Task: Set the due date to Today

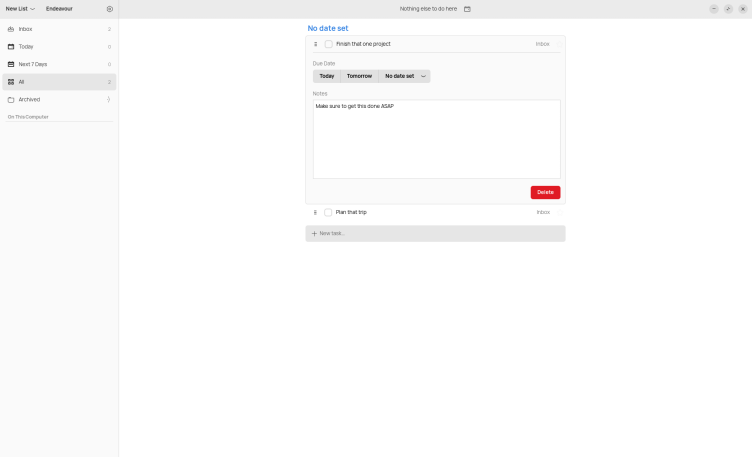Action: click(x=327, y=76)
